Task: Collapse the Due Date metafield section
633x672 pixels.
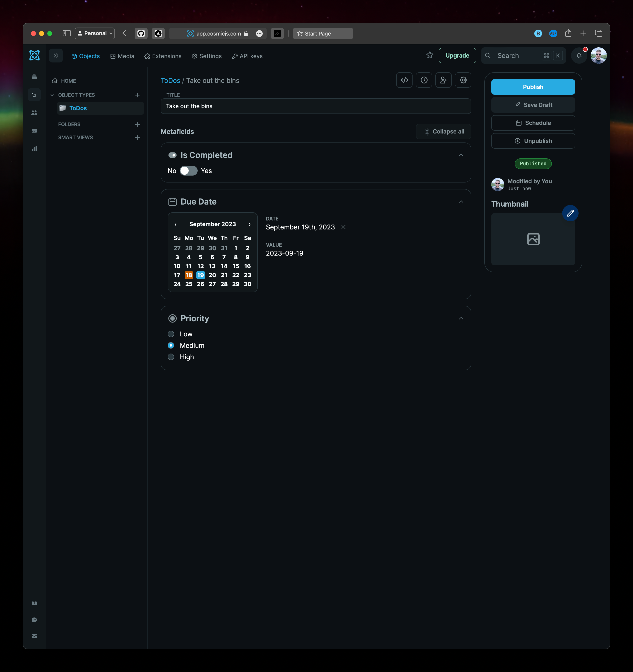Action: (461, 201)
